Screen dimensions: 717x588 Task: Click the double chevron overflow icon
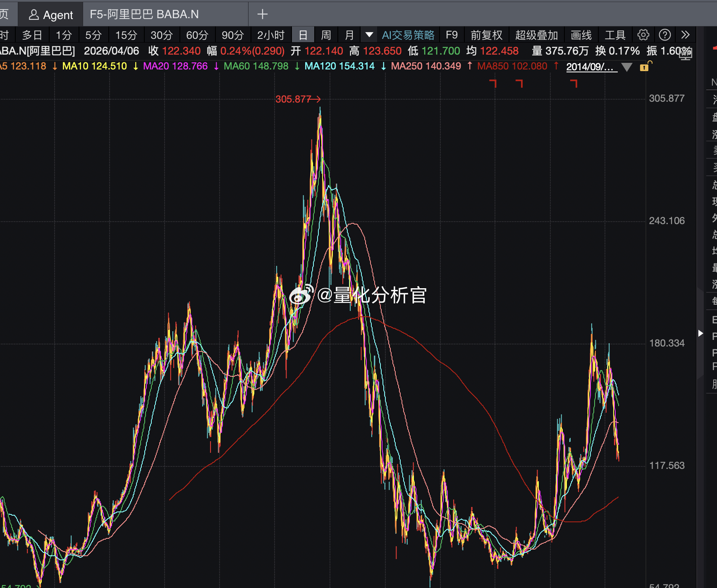pos(686,35)
